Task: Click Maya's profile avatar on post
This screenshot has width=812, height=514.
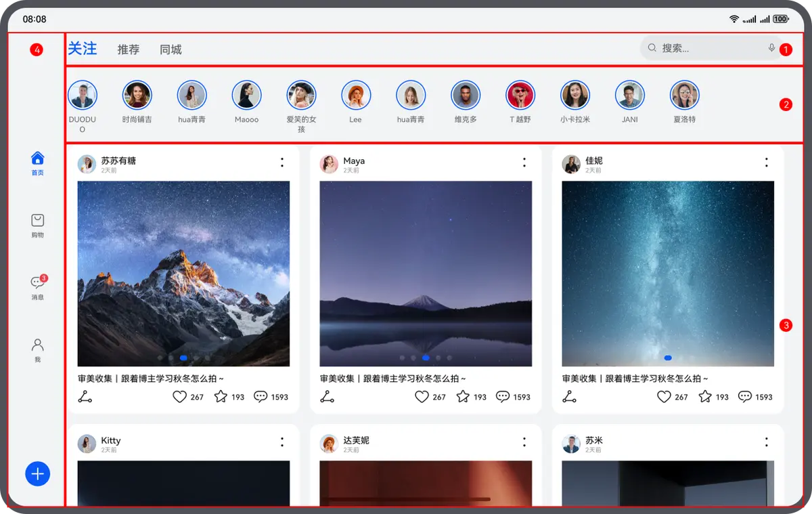Action: tap(329, 164)
